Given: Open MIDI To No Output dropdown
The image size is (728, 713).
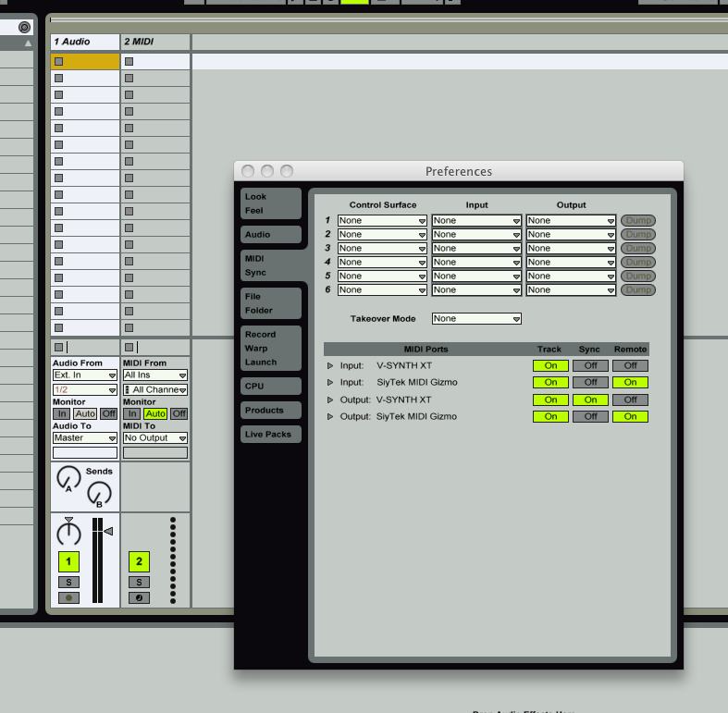Looking at the screenshot, I should click(x=155, y=437).
